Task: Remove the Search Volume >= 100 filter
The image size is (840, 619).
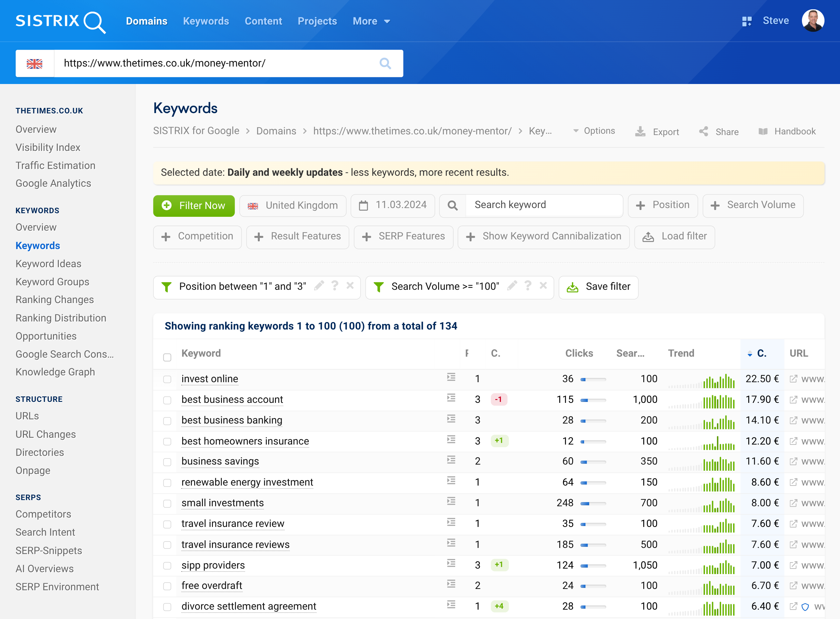Action: coord(543,286)
